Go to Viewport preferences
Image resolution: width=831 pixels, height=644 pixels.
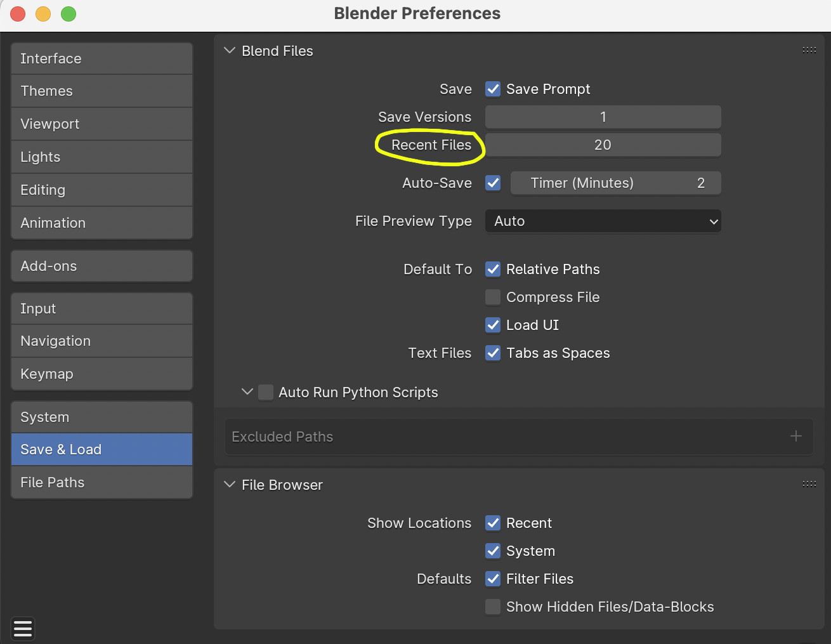101,124
